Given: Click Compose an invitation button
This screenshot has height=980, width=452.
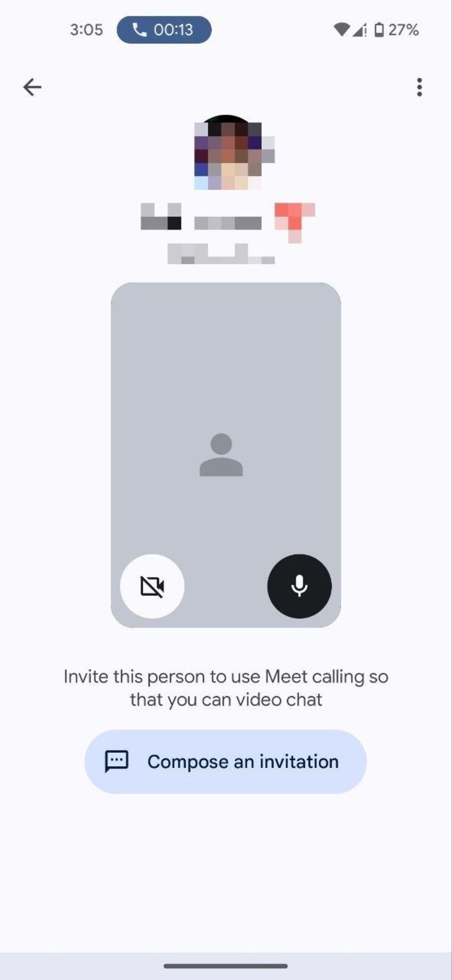Looking at the screenshot, I should pyautogui.click(x=226, y=761).
